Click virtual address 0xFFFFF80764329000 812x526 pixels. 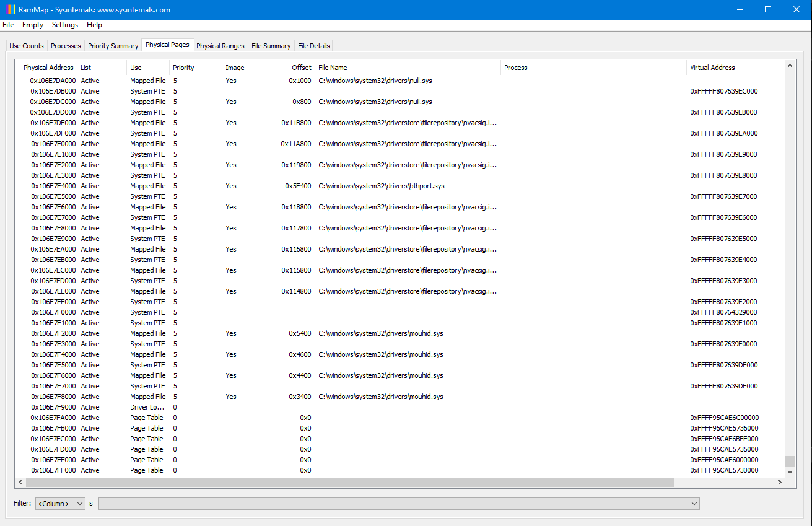click(x=723, y=312)
